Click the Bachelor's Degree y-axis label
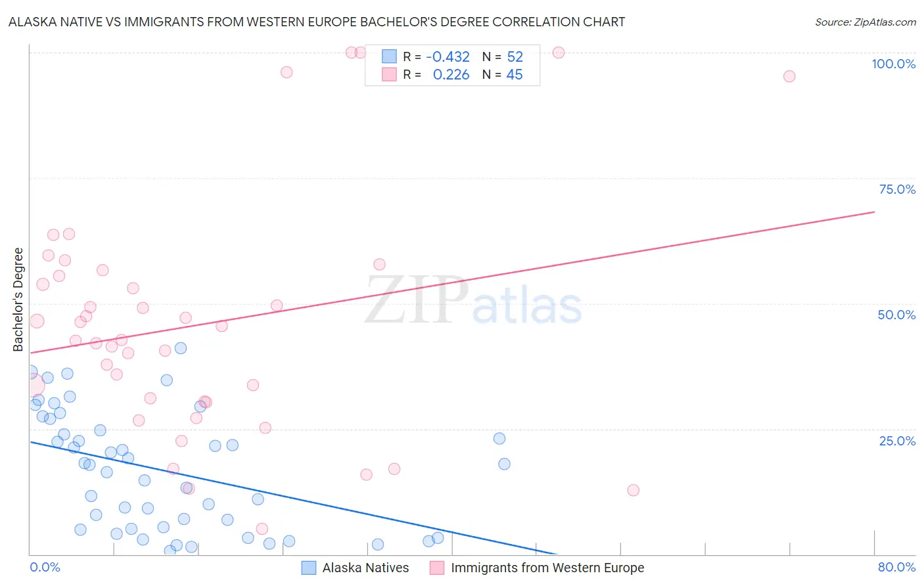 coord(18,300)
